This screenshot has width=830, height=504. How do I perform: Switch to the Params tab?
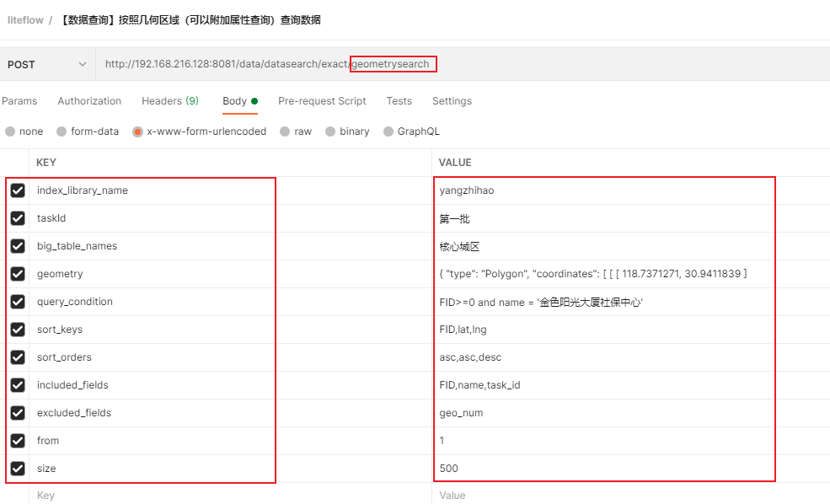pyautogui.click(x=19, y=101)
